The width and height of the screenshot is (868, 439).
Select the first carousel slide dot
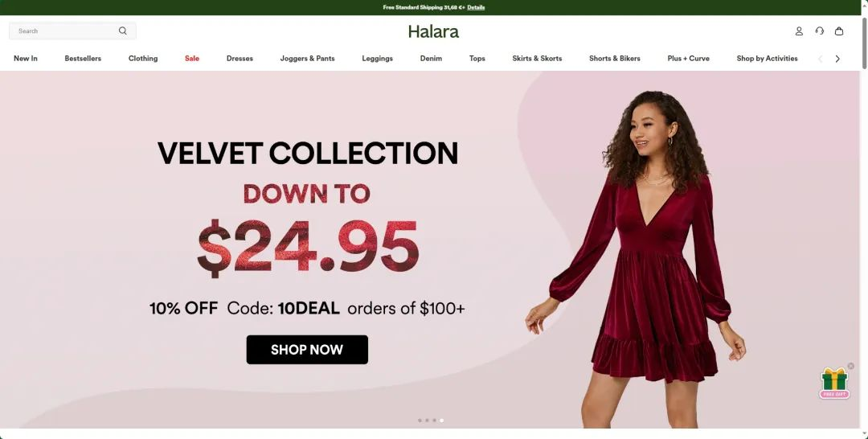pos(420,421)
